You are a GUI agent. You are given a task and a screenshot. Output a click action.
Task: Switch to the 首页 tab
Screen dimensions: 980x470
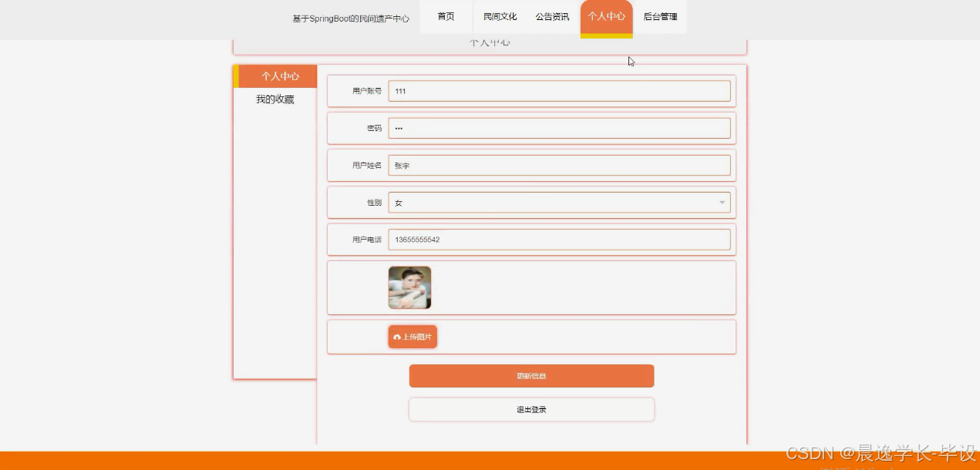445,16
